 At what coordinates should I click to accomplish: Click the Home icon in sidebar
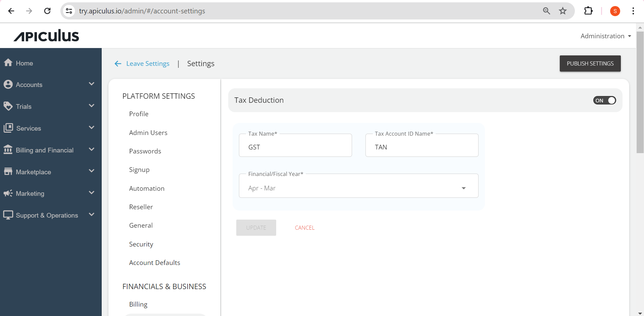click(8, 63)
